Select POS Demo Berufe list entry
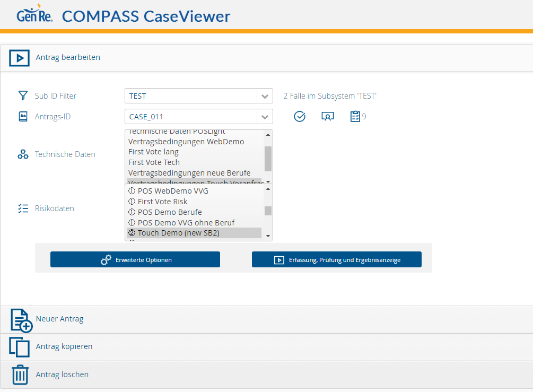 195,212
